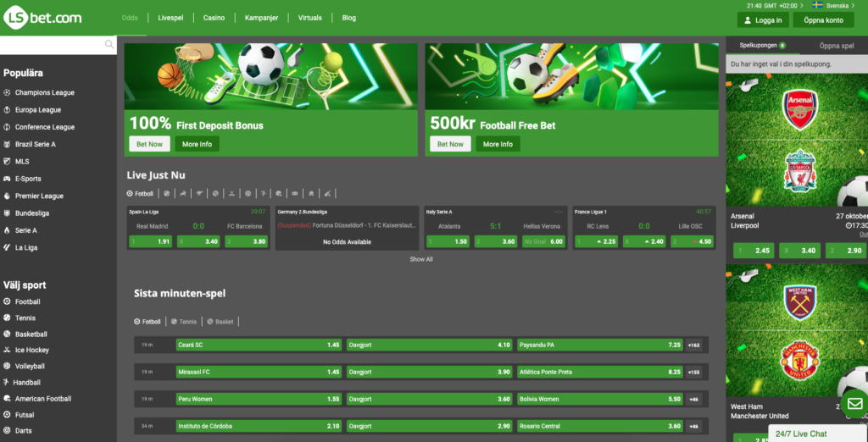
Task: Click More Info on Football Free Bet
Action: (498, 144)
